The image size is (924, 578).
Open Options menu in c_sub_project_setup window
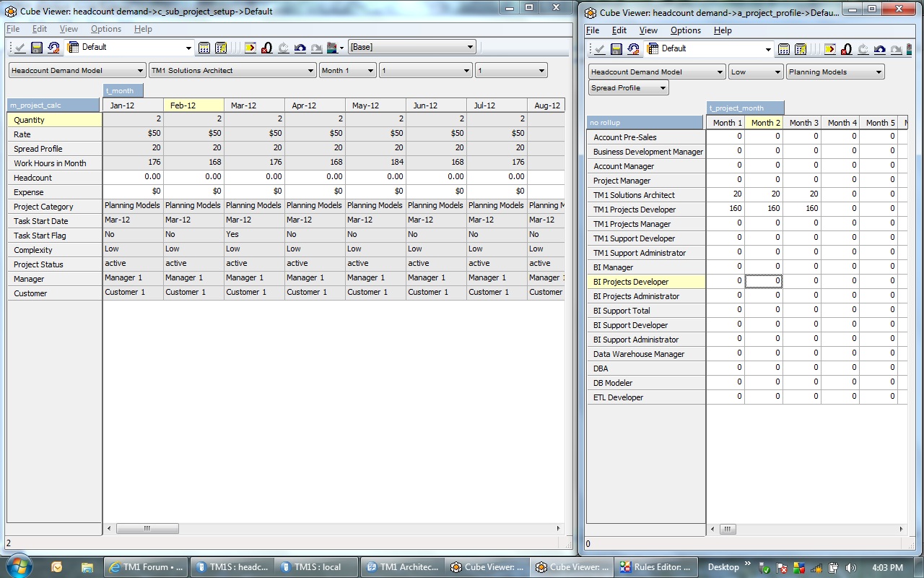coord(106,29)
